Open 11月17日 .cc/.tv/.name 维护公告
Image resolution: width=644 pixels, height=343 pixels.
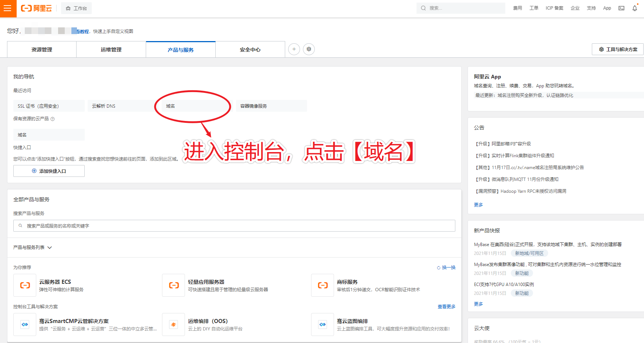click(529, 168)
